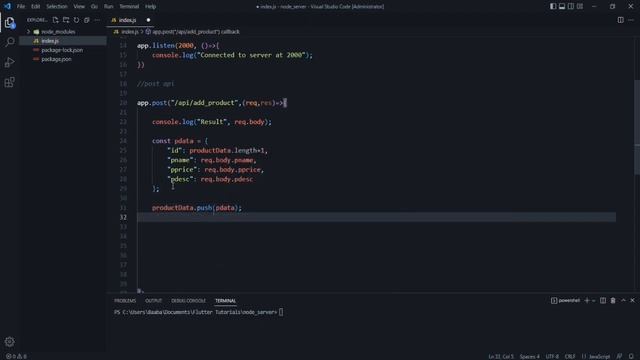Open the notifications bell in status bar
Screen dimensions: 640x360
631,356
